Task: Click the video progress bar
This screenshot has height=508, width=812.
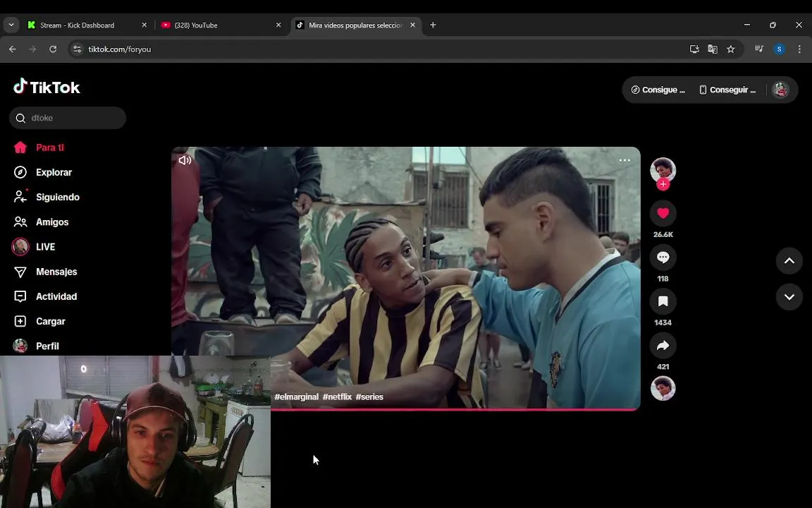Action: (456, 409)
